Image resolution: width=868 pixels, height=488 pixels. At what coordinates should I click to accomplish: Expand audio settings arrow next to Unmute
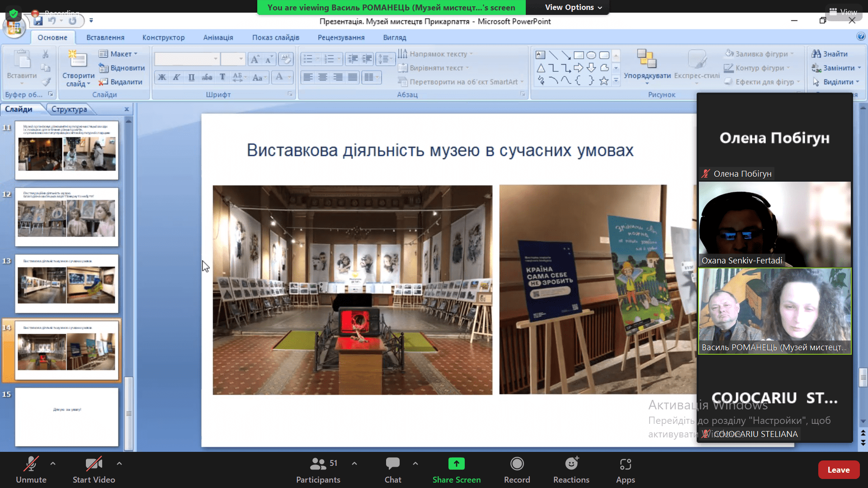click(x=53, y=464)
